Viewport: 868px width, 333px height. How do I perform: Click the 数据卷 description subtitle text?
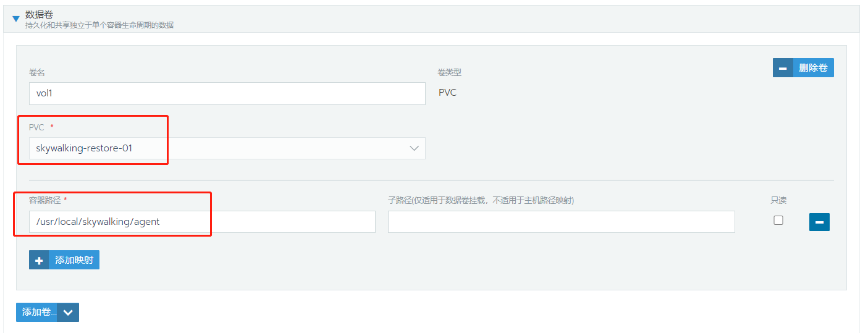[99, 25]
